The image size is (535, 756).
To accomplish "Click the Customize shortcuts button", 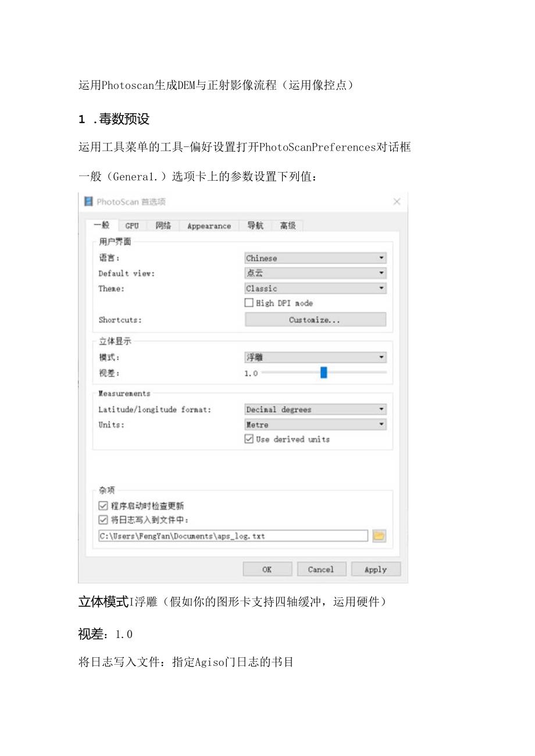I will (x=315, y=319).
